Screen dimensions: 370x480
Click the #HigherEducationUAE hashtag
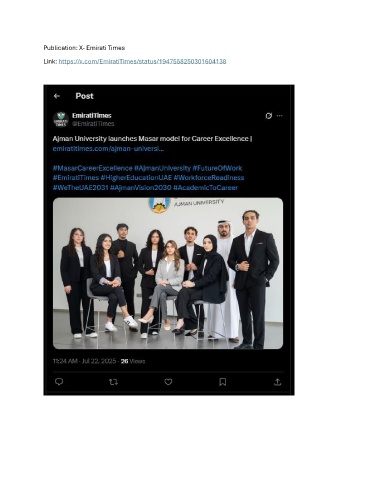136,178
